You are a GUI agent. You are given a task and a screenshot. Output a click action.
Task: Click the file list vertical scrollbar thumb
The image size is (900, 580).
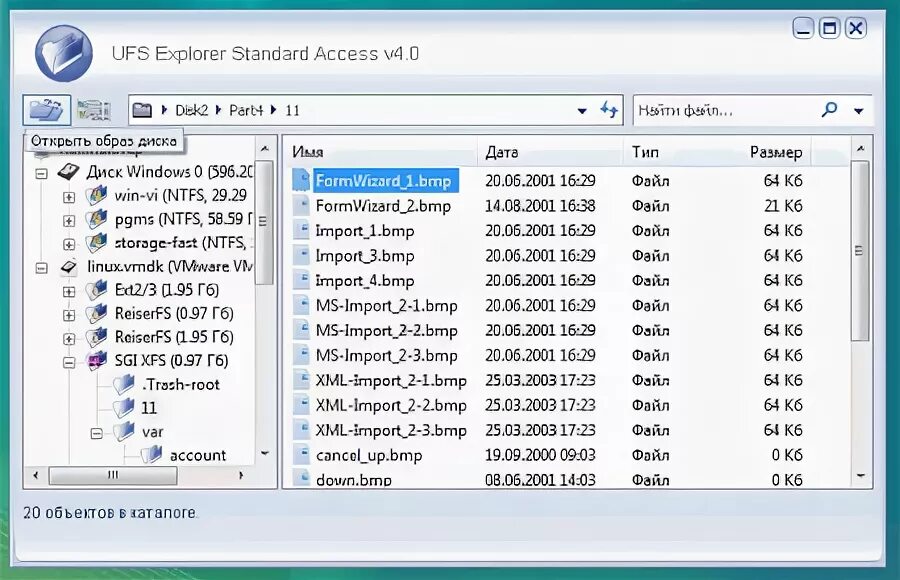click(x=859, y=251)
